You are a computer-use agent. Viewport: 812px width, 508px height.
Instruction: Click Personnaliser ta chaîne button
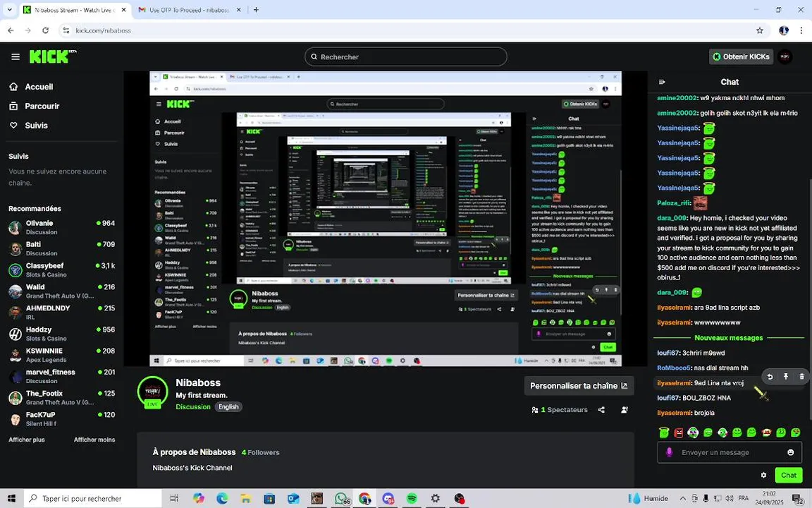coord(579,386)
